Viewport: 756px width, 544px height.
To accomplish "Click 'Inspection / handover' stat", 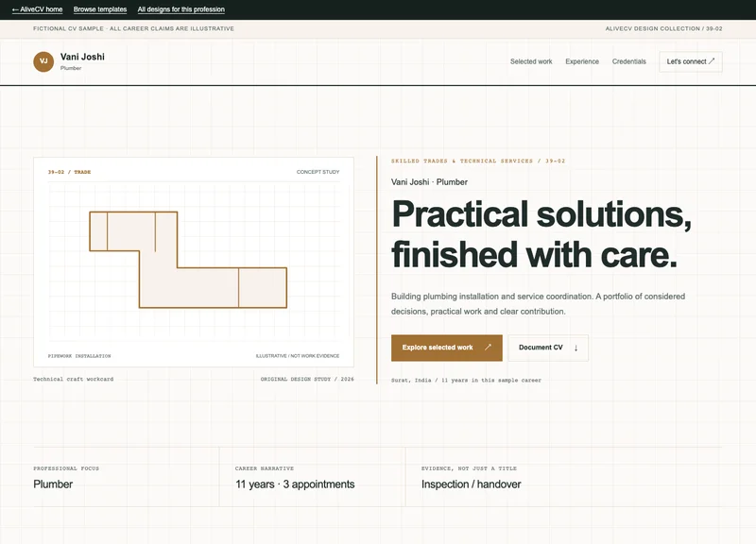I will (471, 484).
